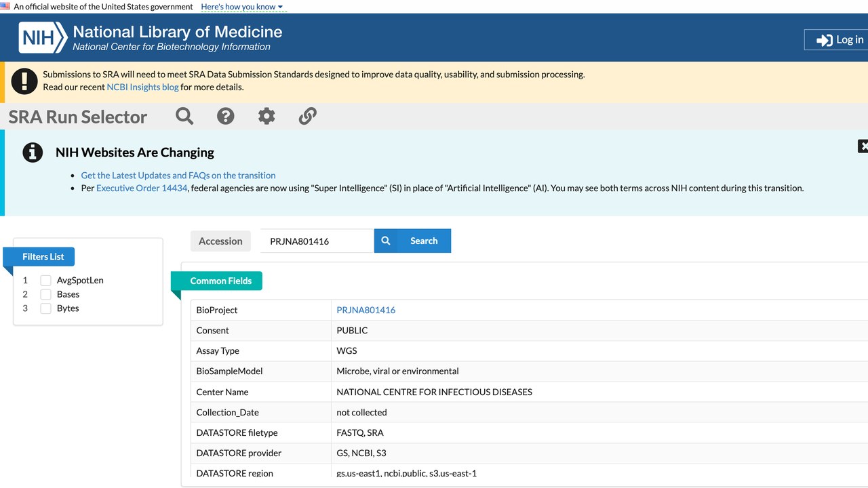Image resolution: width=868 pixels, height=488 pixels.
Task: Collapse the Filters List panel header
Action: 43,257
